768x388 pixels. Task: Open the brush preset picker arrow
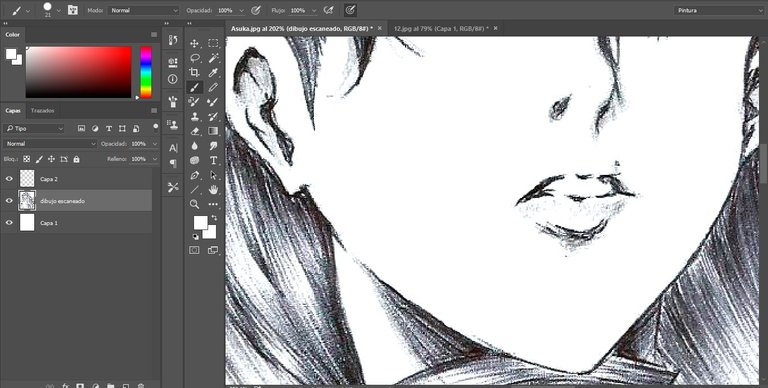[x=59, y=10]
